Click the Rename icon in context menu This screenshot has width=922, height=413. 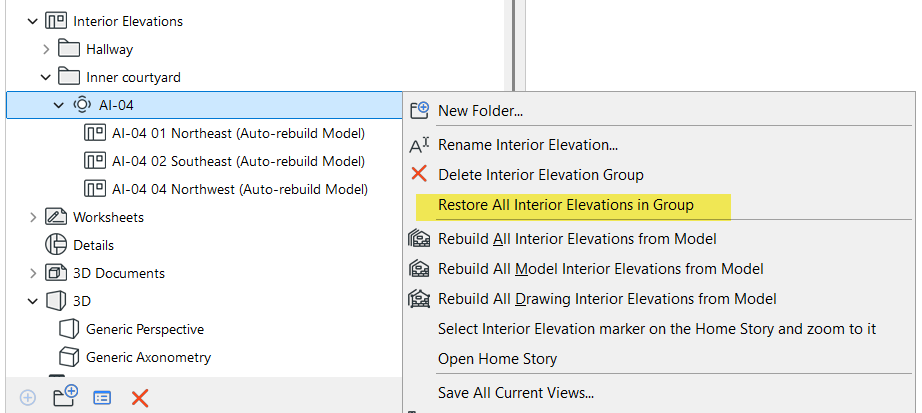[419, 144]
